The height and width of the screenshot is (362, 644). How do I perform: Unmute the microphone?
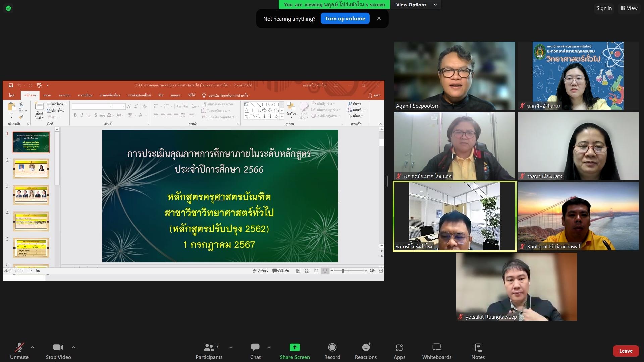[x=19, y=350]
